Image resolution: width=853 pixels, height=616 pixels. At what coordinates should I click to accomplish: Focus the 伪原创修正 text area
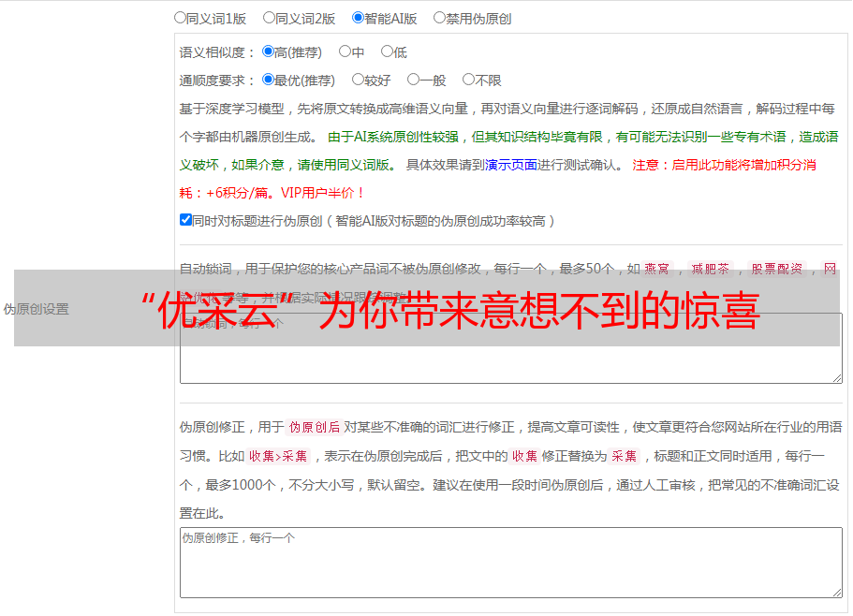(511, 563)
